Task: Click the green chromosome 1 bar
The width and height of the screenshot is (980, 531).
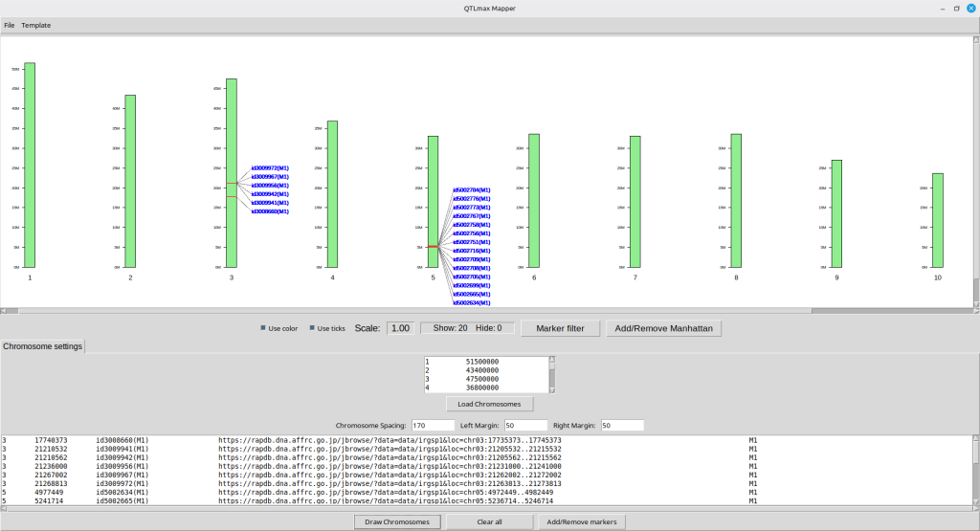Action: (x=30, y=165)
